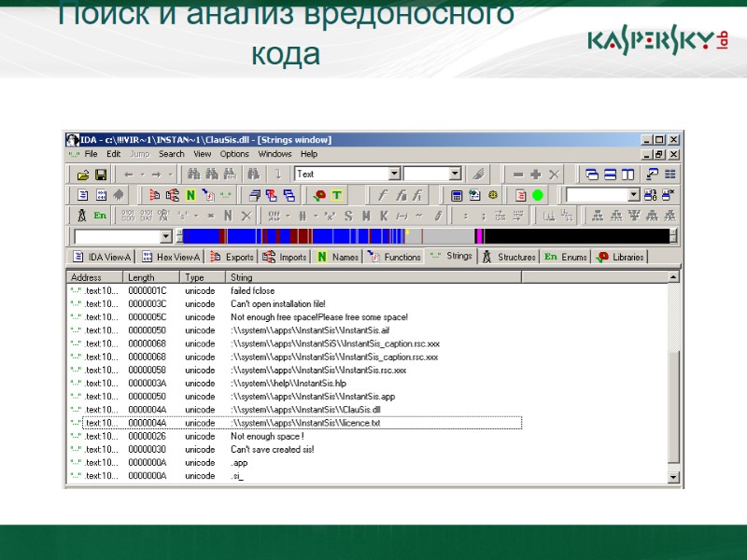The height and width of the screenshot is (560, 747).
Task: Click the green circle run icon
Action: tap(538, 195)
